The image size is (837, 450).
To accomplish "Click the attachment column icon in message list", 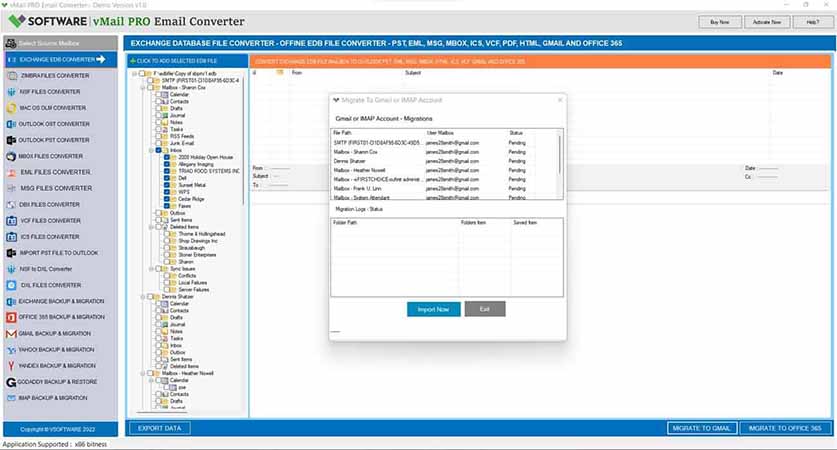I will tap(280, 73).
